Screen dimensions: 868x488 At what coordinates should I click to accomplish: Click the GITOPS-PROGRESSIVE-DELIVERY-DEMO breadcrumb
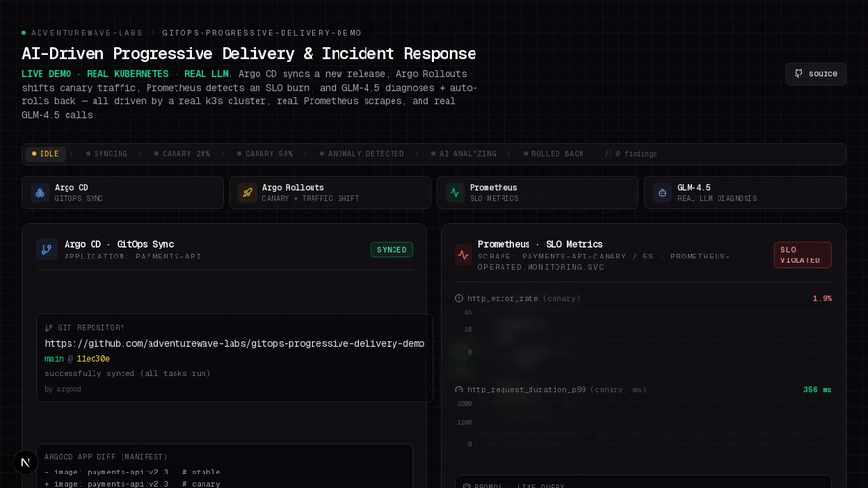[x=261, y=33]
